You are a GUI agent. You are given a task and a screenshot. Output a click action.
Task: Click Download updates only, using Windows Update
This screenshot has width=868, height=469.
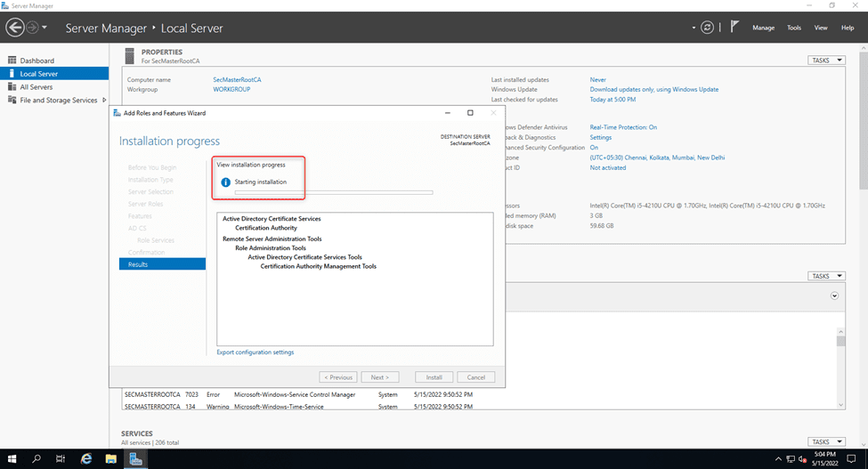653,89
